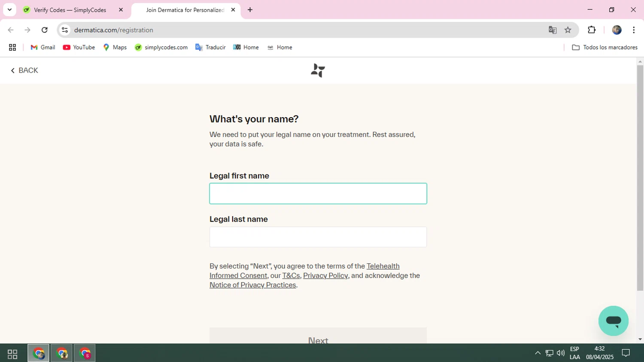Open the second Home bookmark
Viewport: 644px width, 362px height.
point(279,47)
